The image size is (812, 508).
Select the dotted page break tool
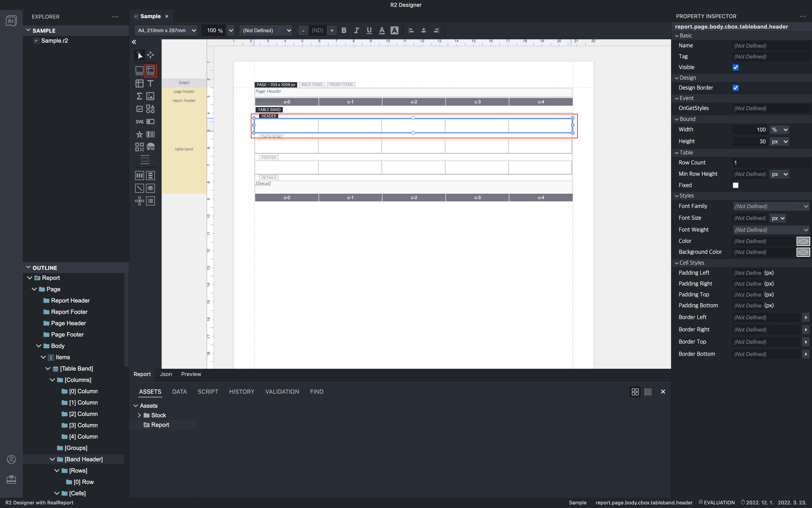tap(145, 160)
